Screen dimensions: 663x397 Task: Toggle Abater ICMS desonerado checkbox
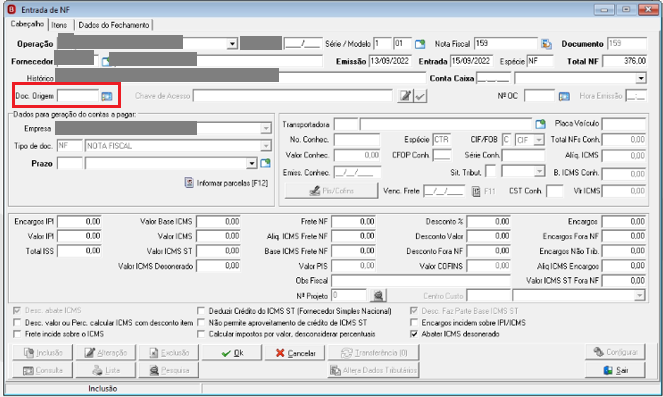(414, 334)
